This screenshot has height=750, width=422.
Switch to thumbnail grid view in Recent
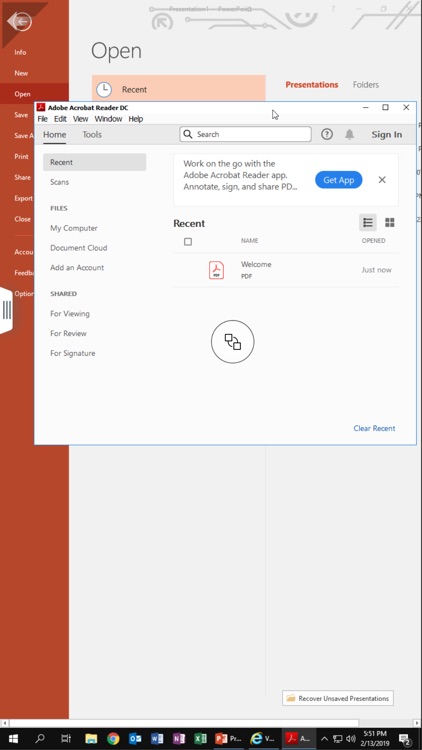tap(390, 222)
